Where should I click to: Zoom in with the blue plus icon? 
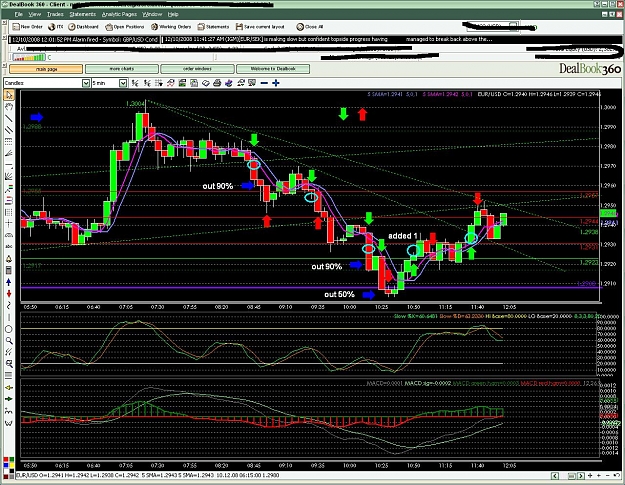pyautogui.click(x=275, y=83)
